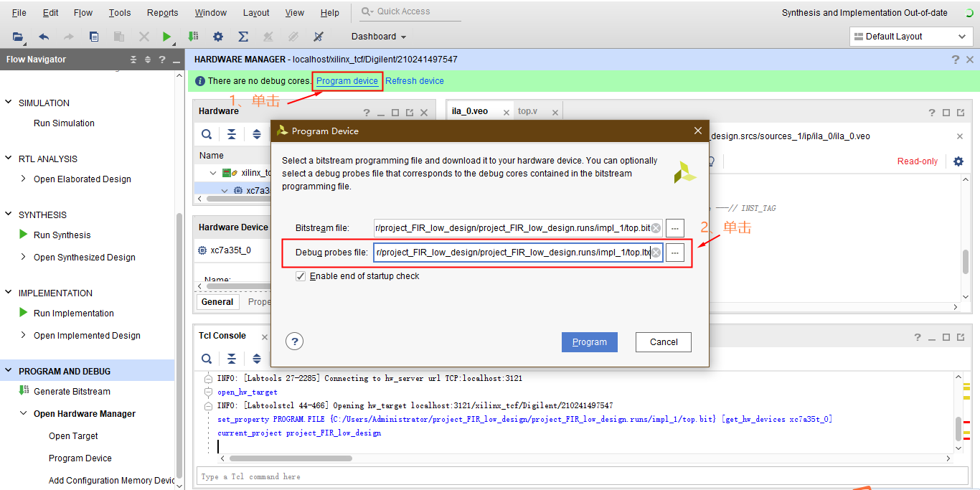980x490 pixels.
Task: Open Flow menu
Action: point(83,13)
